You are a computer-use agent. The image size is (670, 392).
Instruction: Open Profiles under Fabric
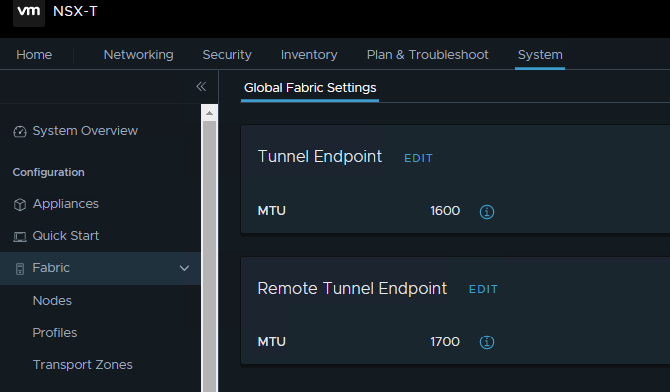(x=55, y=333)
